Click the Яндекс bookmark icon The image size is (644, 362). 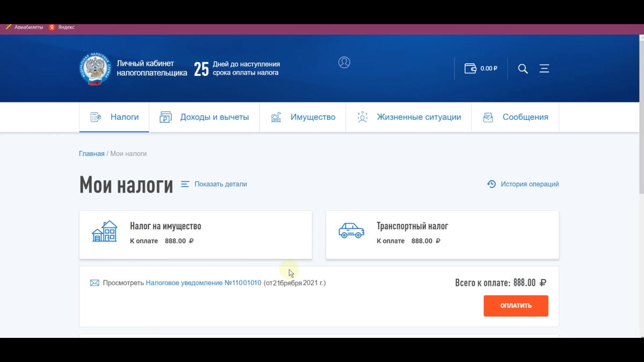(x=52, y=27)
